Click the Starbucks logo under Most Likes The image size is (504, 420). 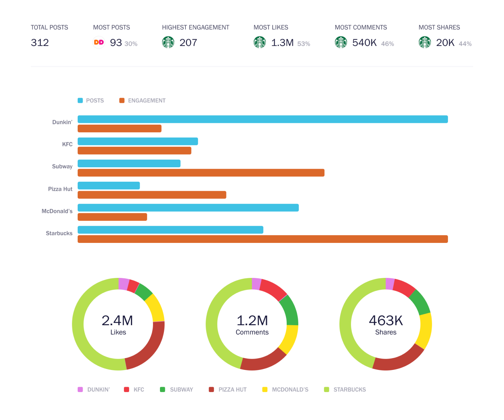pos(260,42)
